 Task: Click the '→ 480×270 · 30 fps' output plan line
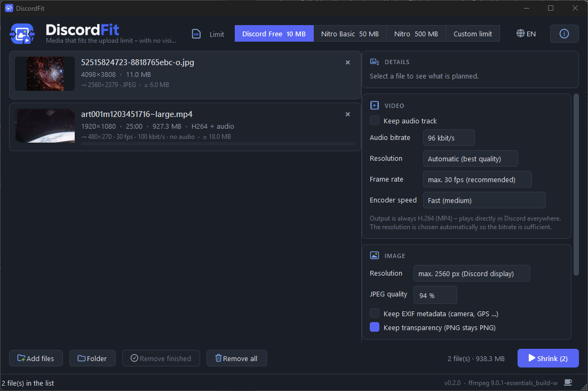[x=156, y=137]
